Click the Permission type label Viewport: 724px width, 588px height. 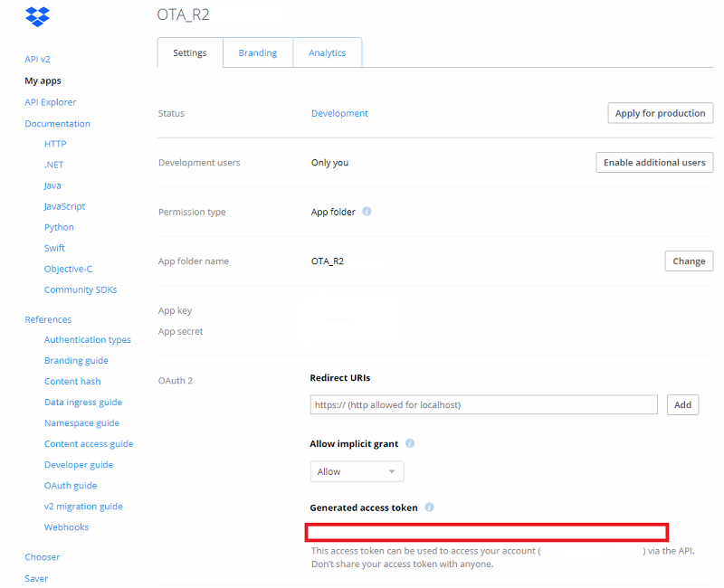pos(192,212)
